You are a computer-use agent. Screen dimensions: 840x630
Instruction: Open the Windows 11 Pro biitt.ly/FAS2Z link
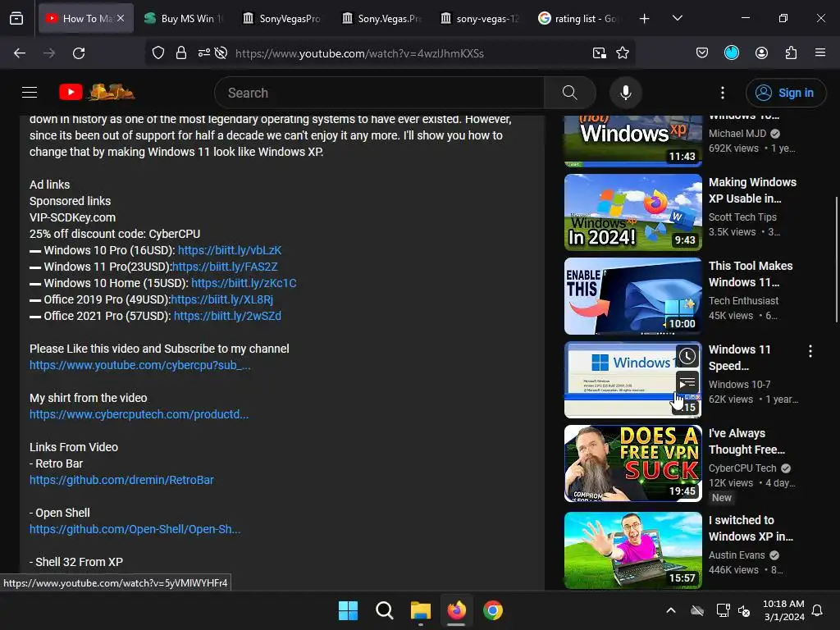[x=225, y=267]
